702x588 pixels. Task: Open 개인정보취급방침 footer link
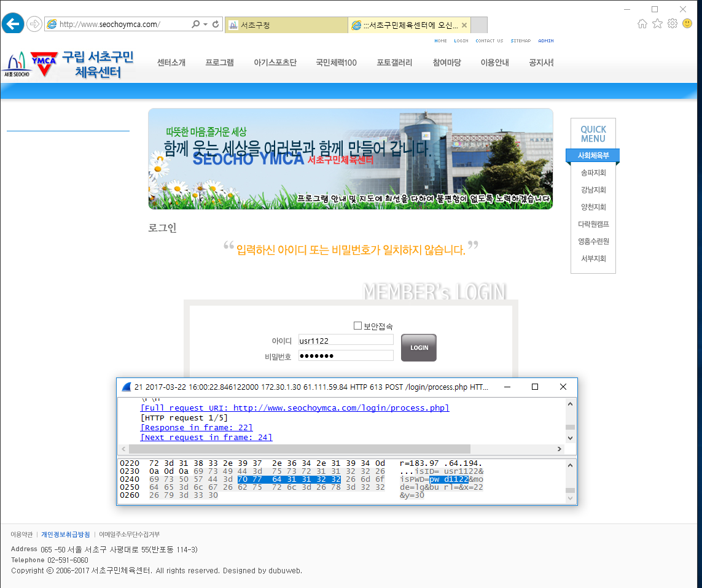click(x=65, y=535)
